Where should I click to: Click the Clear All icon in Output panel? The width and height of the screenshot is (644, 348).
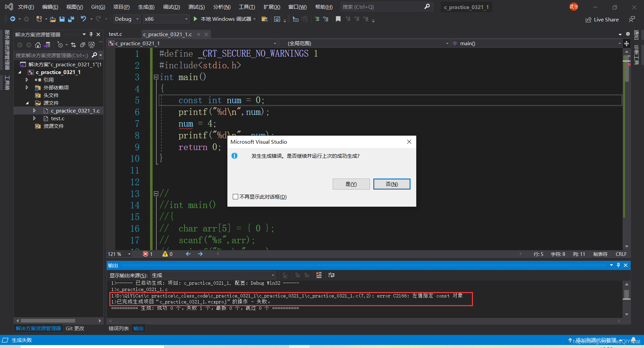coord(319,275)
